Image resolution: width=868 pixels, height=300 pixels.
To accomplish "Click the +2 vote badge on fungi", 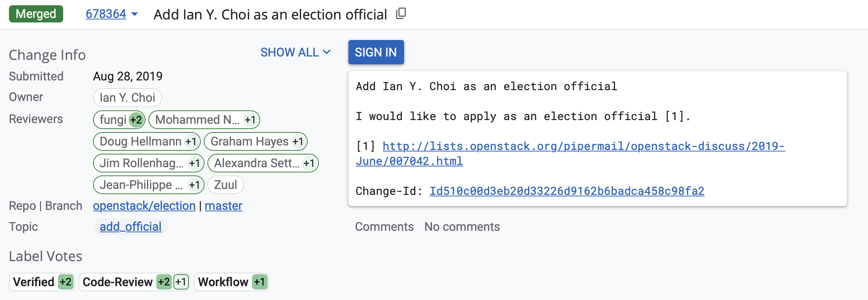I will pos(136,120).
